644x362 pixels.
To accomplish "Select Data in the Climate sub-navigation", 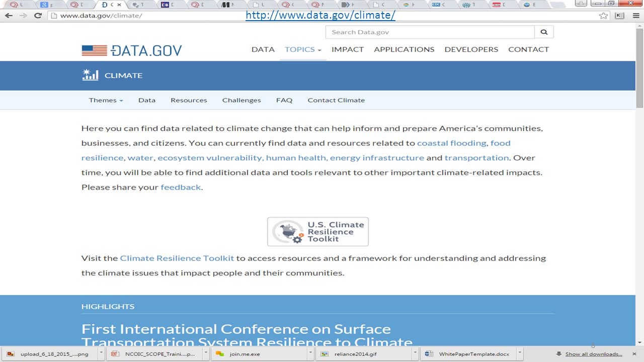I will tap(147, 100).
